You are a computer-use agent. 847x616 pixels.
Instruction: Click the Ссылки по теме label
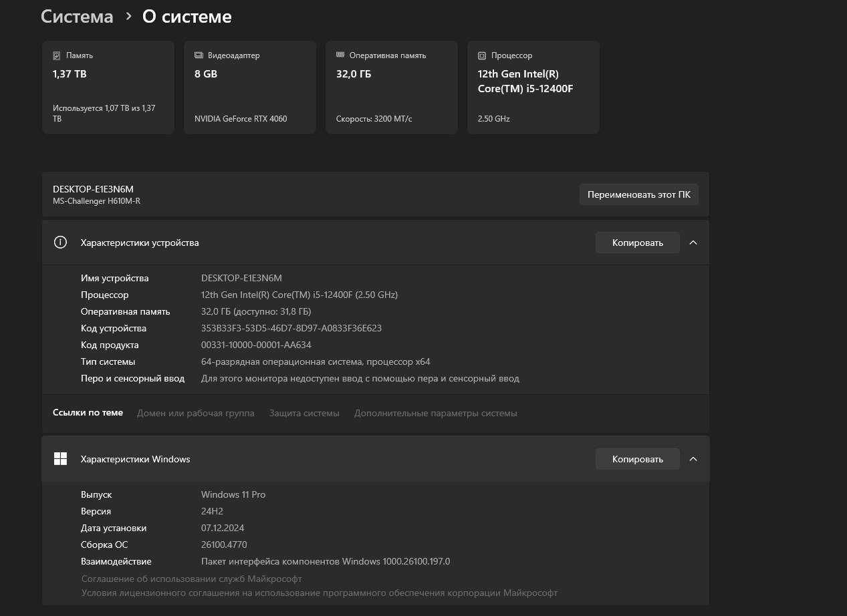click(88, 413)
